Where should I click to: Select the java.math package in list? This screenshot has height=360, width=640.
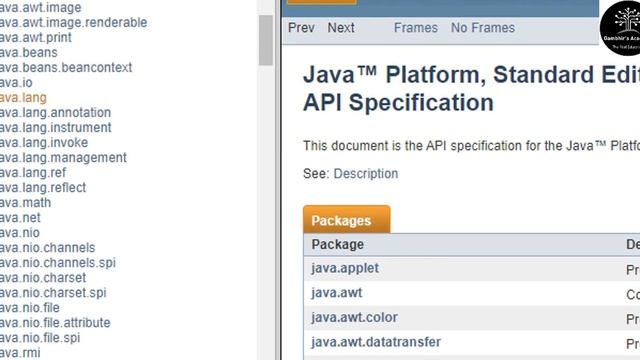(25, 202)
